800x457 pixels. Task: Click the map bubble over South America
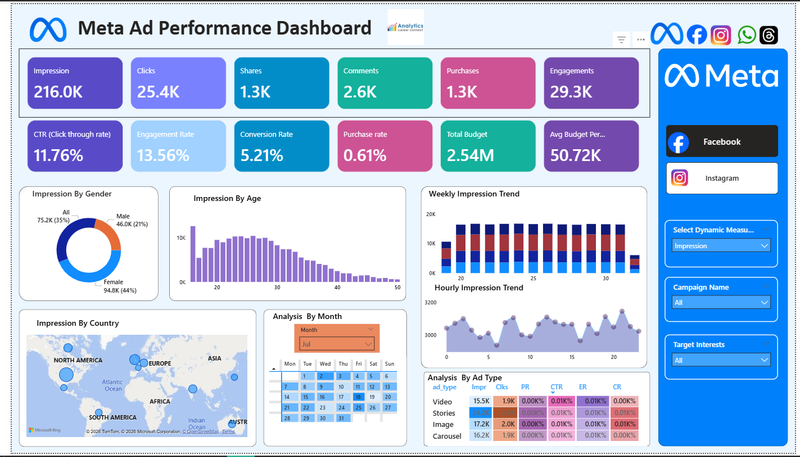click(98, 412)
